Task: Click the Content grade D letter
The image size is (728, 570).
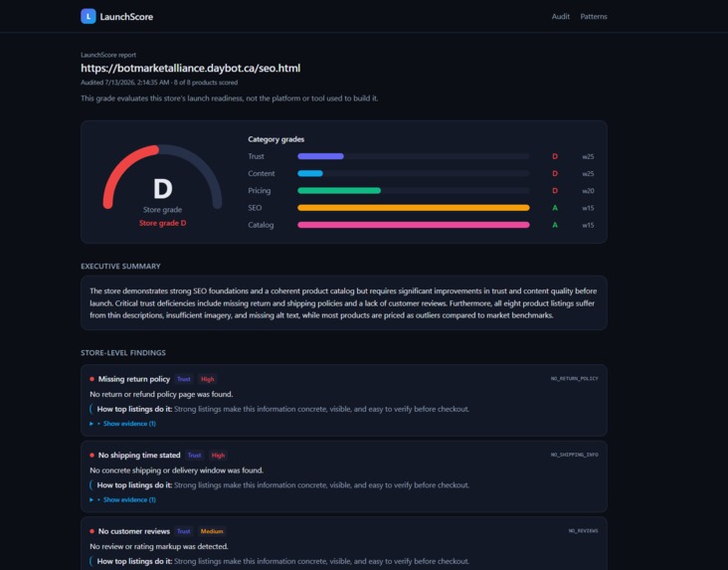Action: coord(555,174)
